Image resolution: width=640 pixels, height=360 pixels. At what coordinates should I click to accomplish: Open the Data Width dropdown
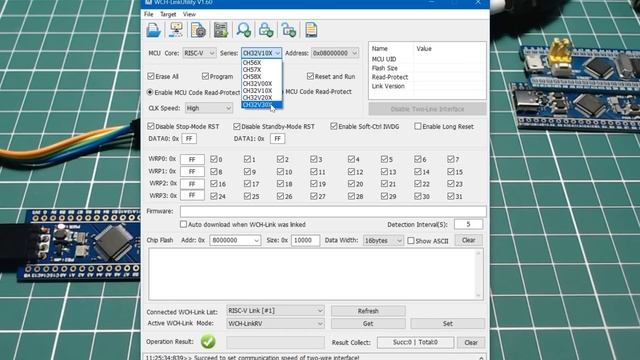pyautogui.click(x=383, y=240)
